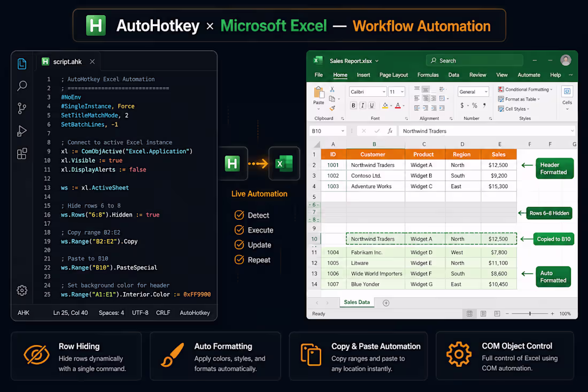Toggle Italic formatting
The height and width of the screenshot is (392, 588).
(362, 105)
